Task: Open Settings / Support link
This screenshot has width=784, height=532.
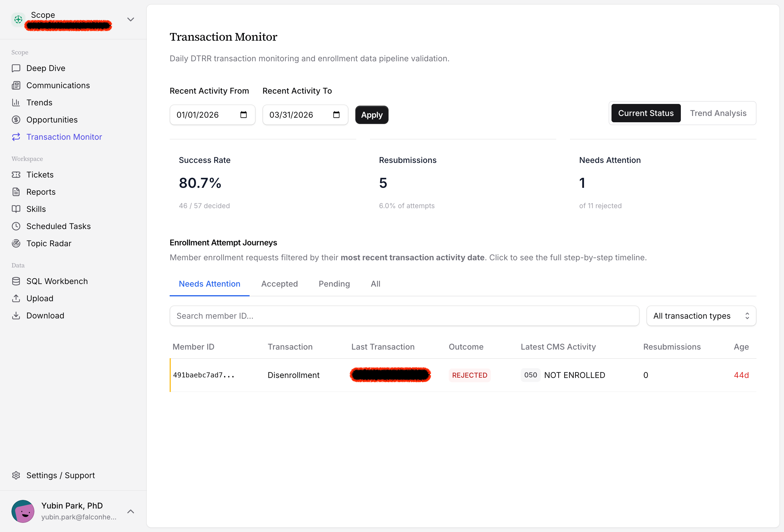Action: [60, 475]
